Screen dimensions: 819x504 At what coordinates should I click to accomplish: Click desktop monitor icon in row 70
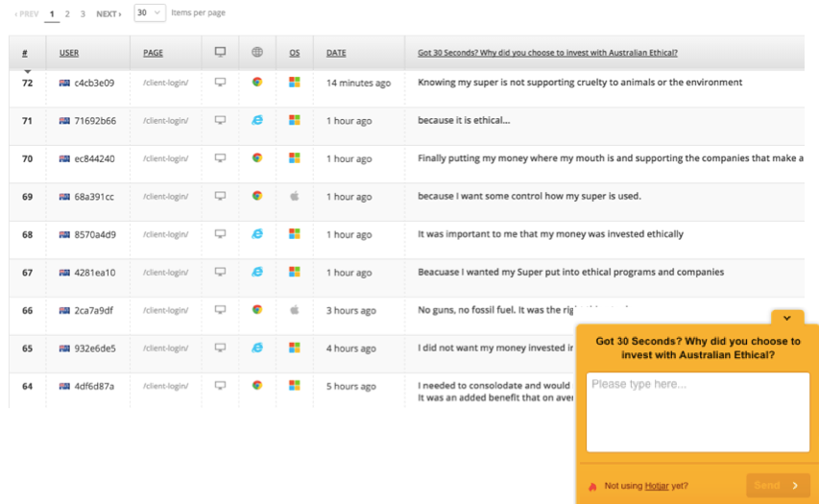click(x=221, y=157)
